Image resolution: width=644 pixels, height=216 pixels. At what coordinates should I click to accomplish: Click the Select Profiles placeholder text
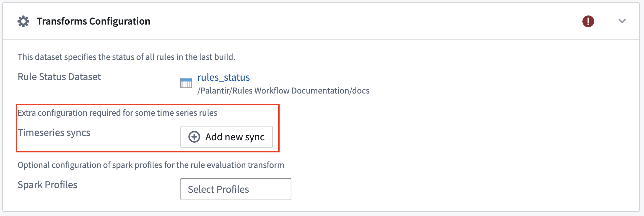[x=218, y=189]
